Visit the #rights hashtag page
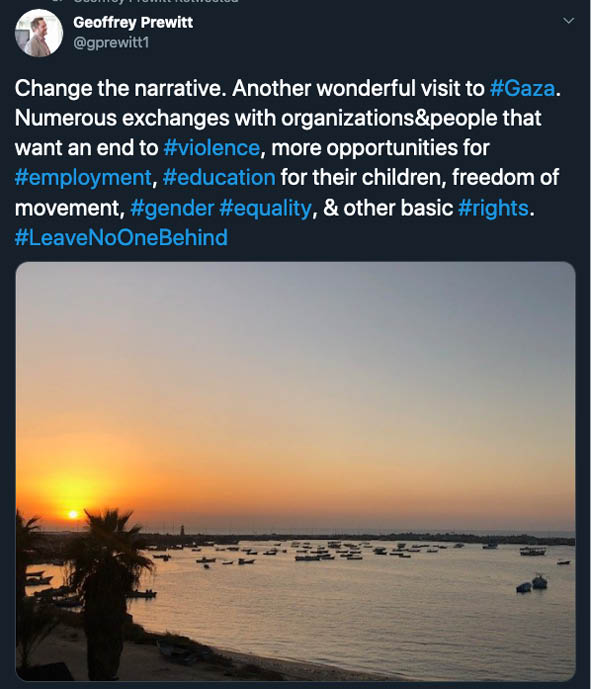Screen dimensions: 591x689 (493, 208)
